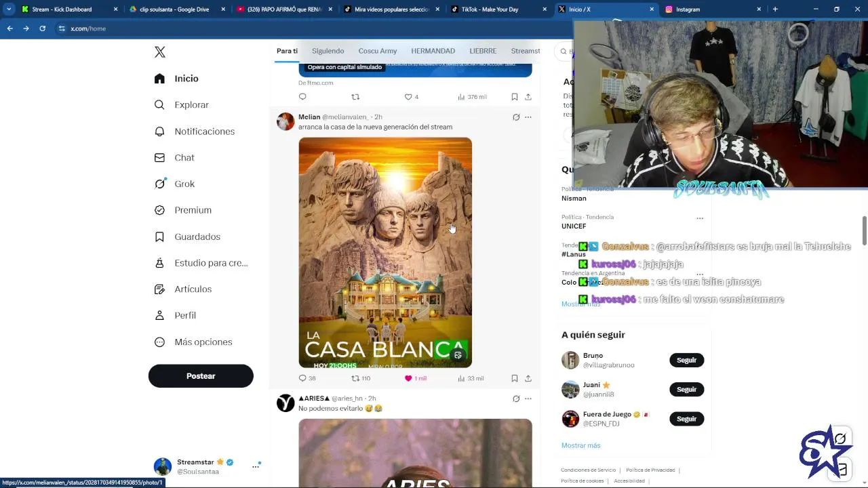Viewport: 868px width, 488px height.
Task: Reply to the ftmo.com ad post
Action: pyautogui.click(x=303, y=97)
